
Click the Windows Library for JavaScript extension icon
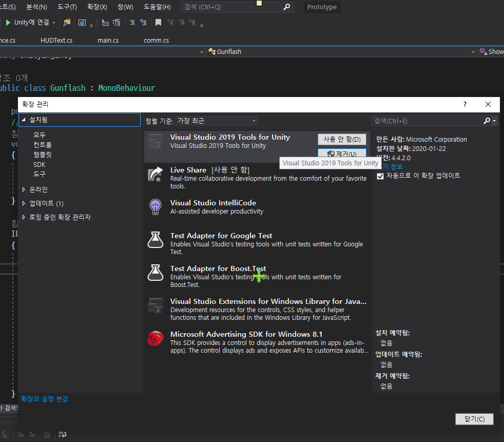(x=156, y=305)
